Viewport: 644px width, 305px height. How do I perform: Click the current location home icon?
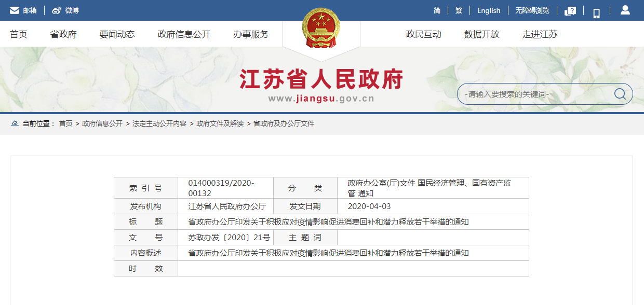click(x=15, y=123)
